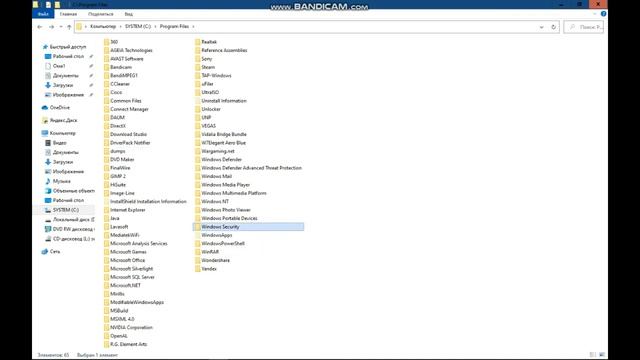This screenshot has width=640, height=360.
Task: Switch to large icons view in the status bar
Action: tap(602, 355)
